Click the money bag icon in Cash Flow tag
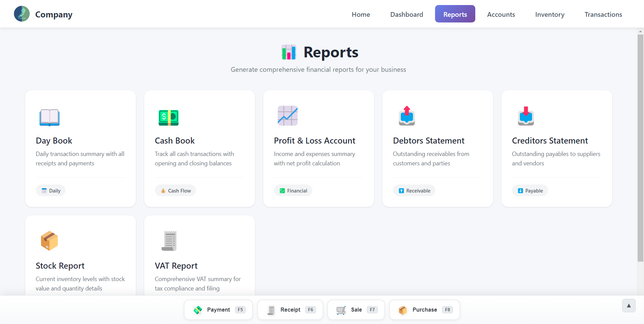The image size is (644, 324). coord(163,191)
